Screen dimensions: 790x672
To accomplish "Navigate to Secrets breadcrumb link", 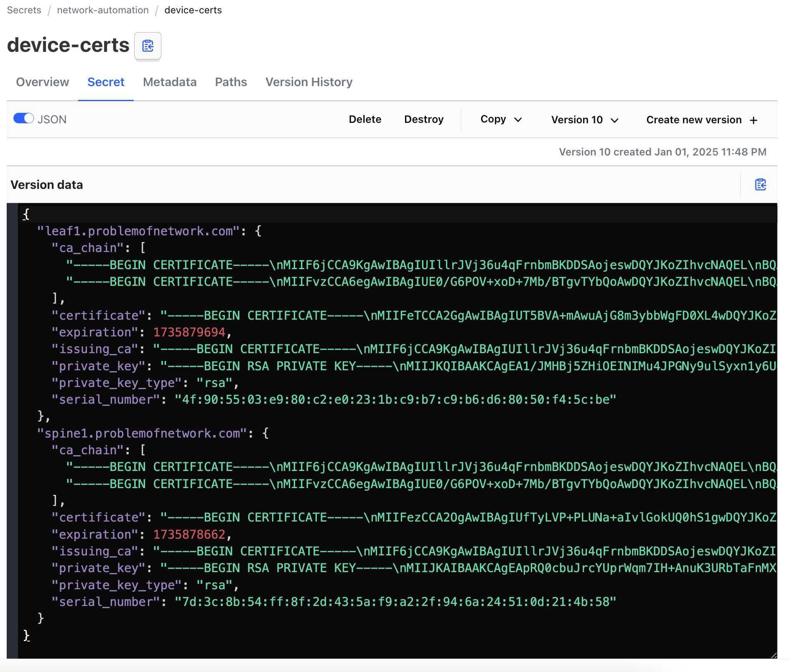I will [x=24, y=10].
